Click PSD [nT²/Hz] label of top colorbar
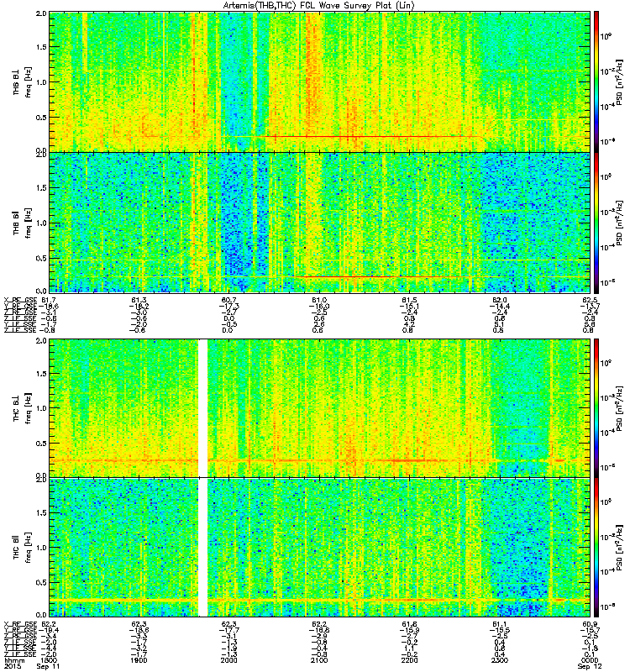 point(620,81)
